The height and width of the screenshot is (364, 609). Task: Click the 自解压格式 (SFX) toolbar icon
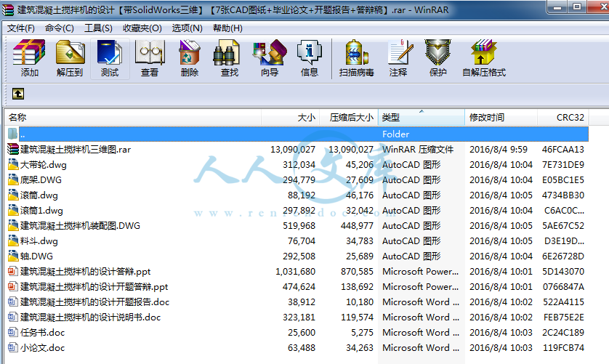tap(483, 52)
